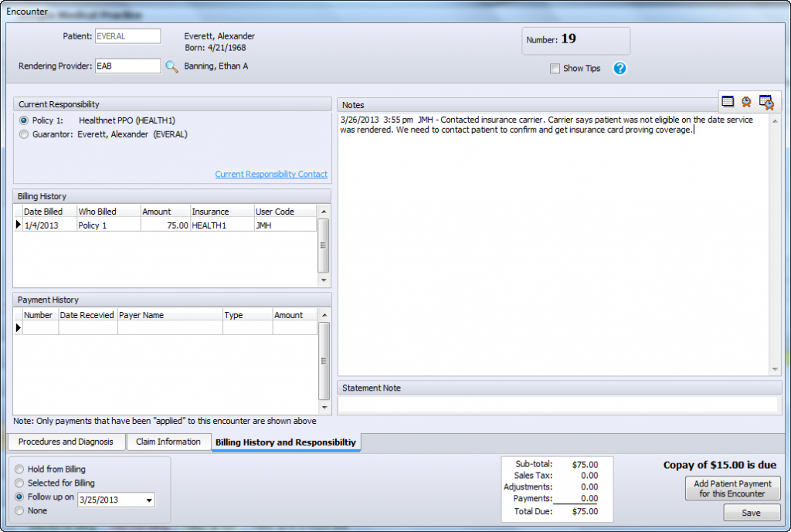Insert a time stamp into the Notes
The image size is (791, 532).
[x=745, y=101]
